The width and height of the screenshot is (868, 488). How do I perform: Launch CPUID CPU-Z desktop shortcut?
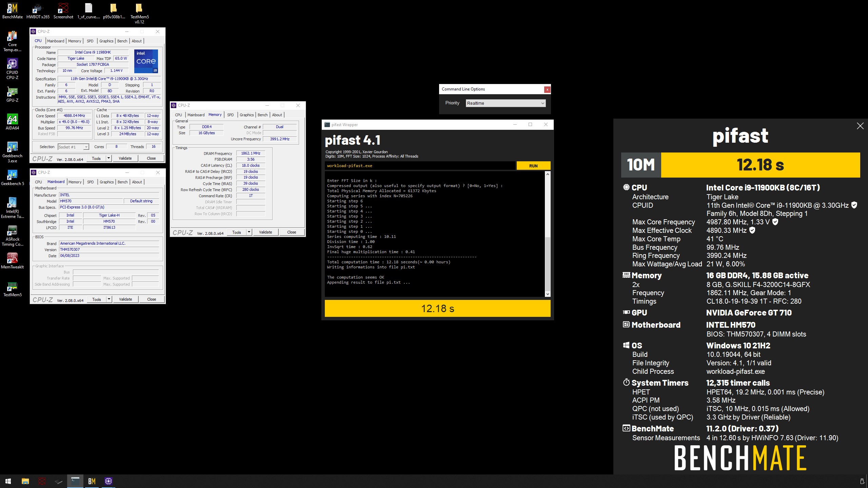(13, 69)
